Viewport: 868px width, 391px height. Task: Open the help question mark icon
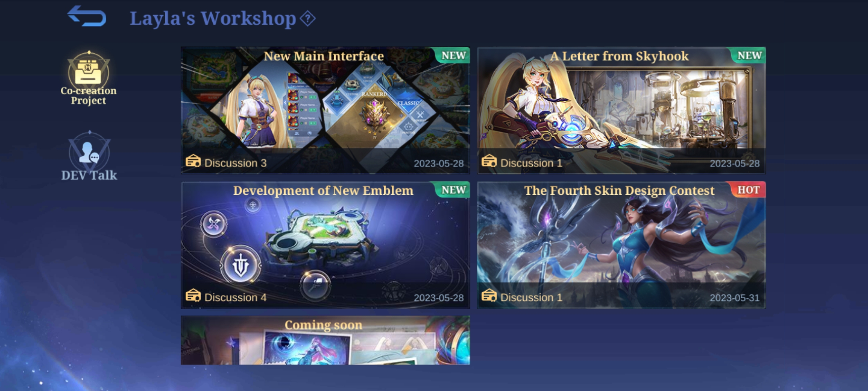point(308,18)
